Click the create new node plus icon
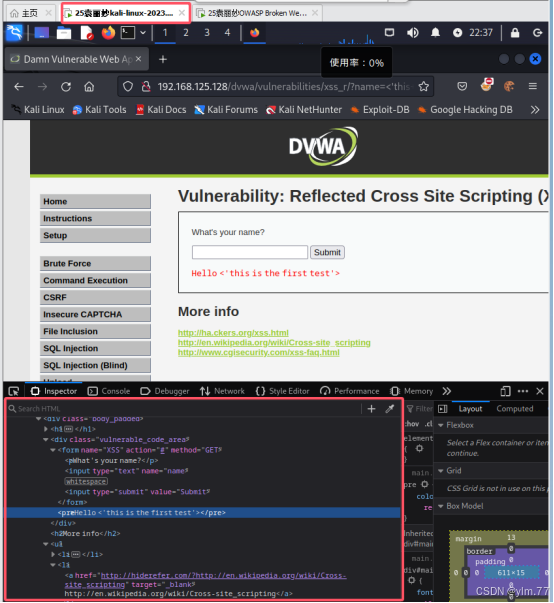 tap(371, 409)
